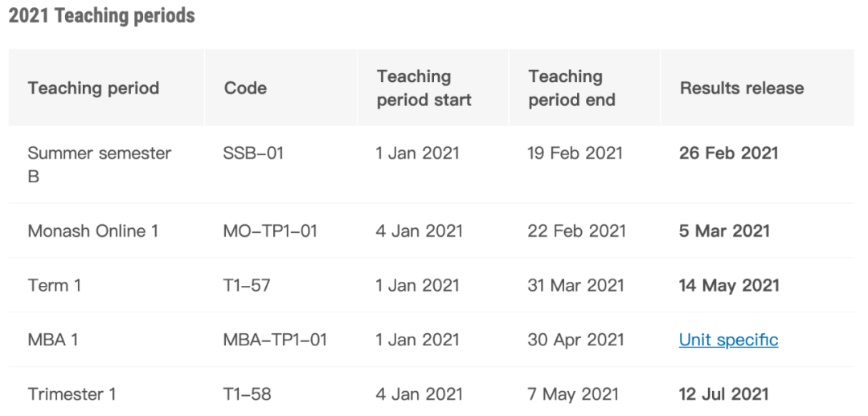The height and width of the screenshot is (416, 868).
Task: Select the Trimester 1 row label
Action: click(72, 394)
